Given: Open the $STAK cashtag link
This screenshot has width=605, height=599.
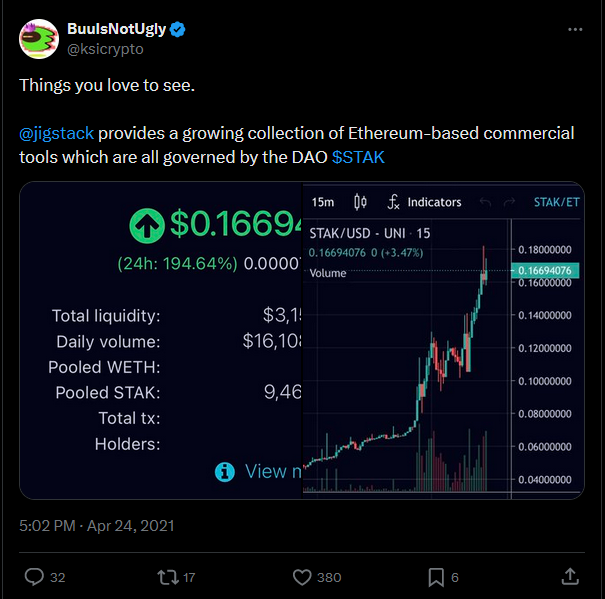Looking at the screenshot, I should pos(358,157).
